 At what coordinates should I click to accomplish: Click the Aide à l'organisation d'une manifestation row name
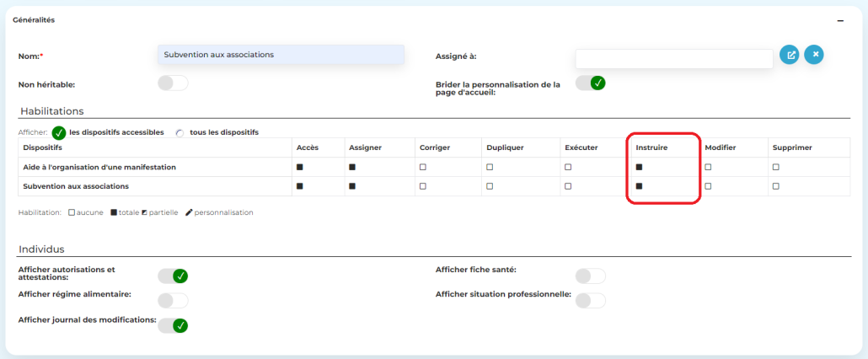click(x=99, y=167)
